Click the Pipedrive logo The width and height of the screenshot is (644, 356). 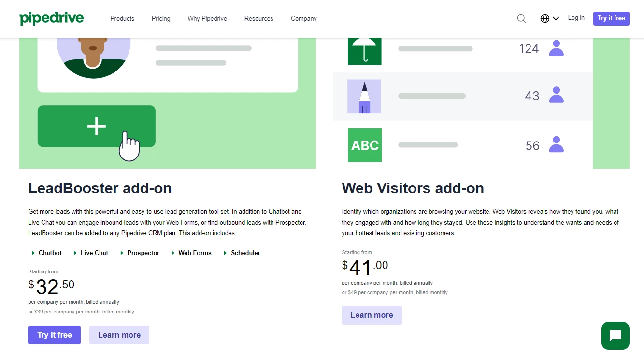pos(52,18)
